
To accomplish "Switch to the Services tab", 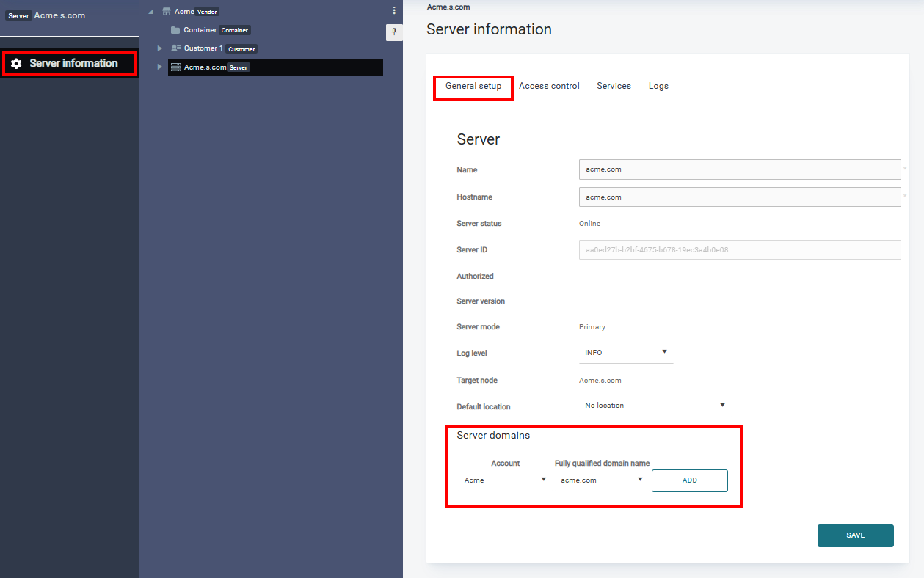I will [616, 86].
